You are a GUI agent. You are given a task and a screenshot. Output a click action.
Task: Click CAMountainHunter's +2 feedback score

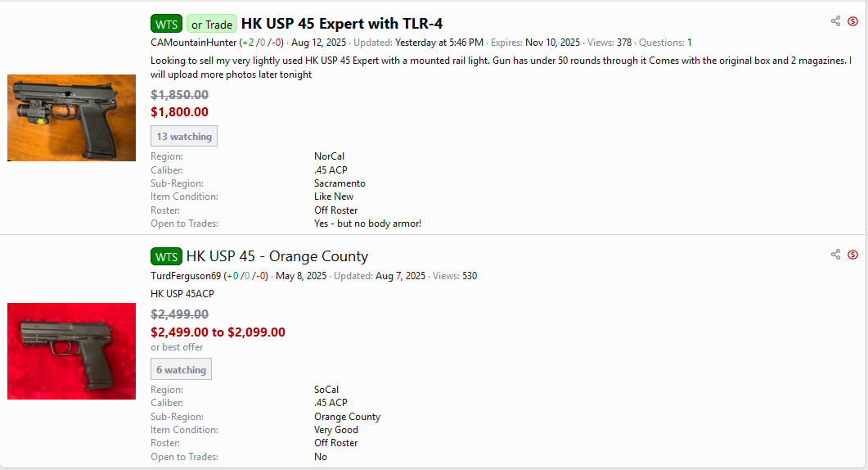(249, 43)
